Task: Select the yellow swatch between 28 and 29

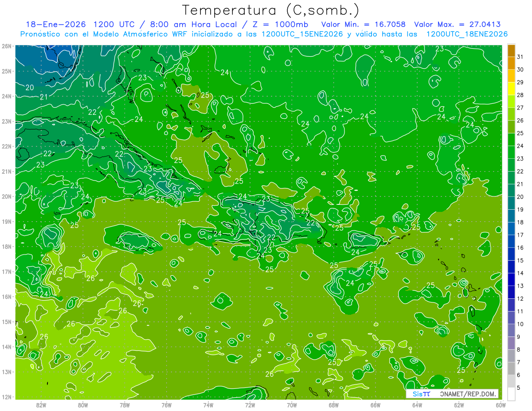Action: pos(511,89)
